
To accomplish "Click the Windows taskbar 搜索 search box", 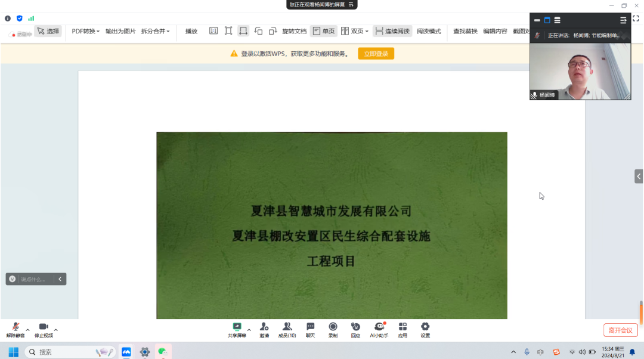I will (70, 352).
